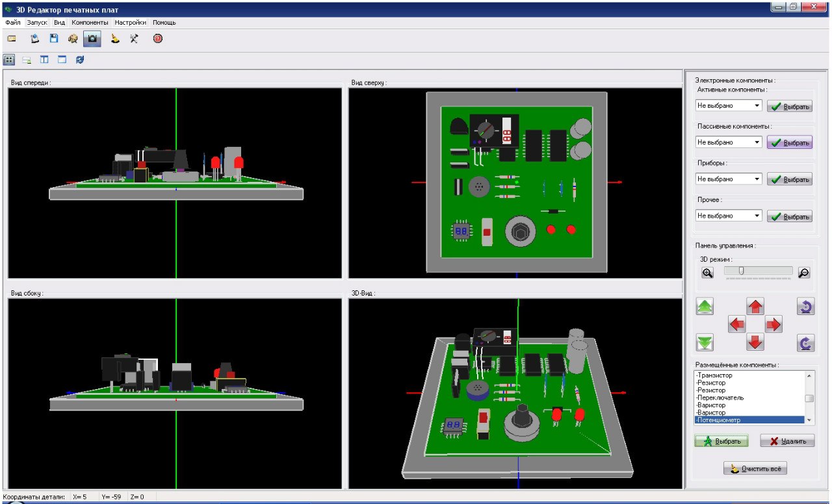
Task: Click the placed components list scrollbar thumb
Action: click(809, 399)
